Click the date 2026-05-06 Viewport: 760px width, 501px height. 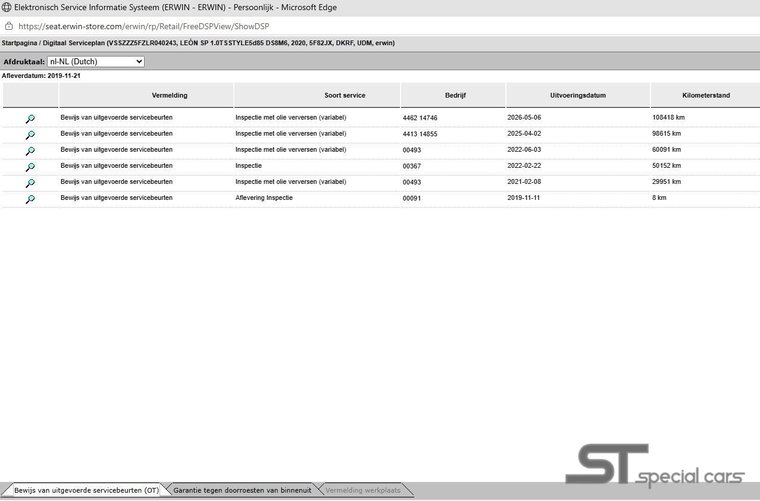(x=524, y=117)
